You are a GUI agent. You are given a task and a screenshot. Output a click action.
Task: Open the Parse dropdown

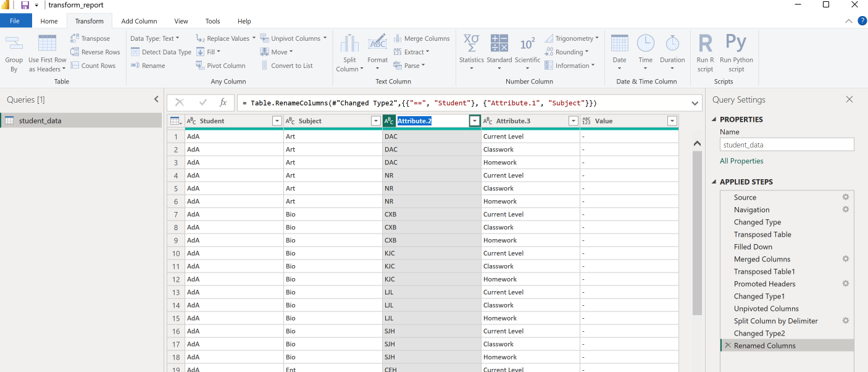410,66
